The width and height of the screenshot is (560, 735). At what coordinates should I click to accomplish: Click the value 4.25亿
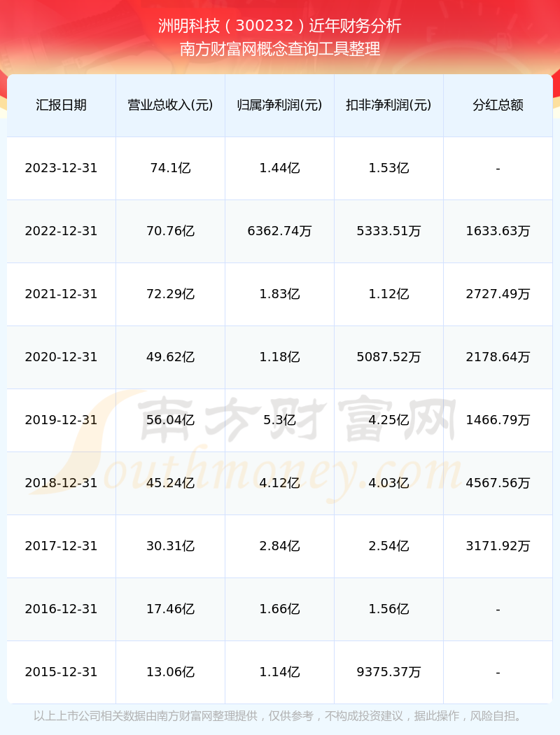click(389, 420)
